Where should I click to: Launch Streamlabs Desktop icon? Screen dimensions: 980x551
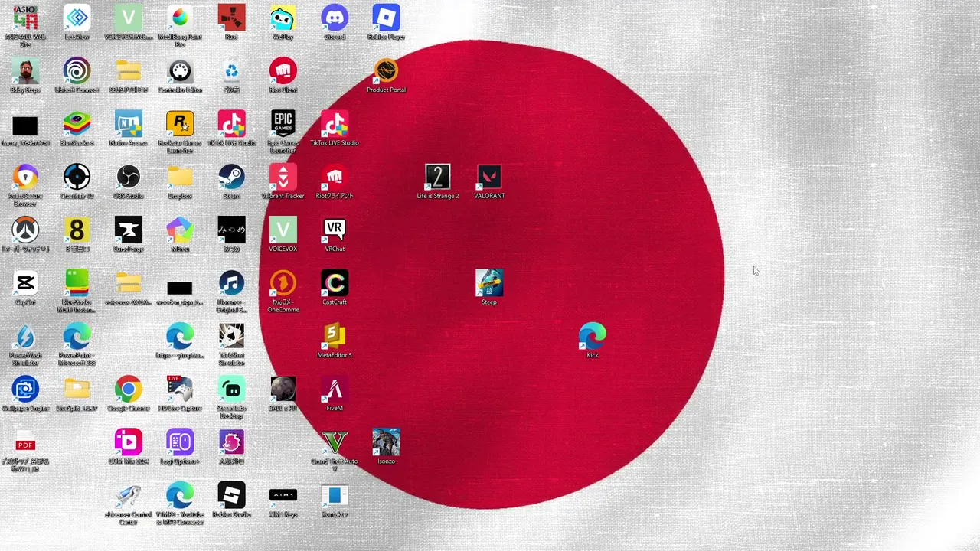pyautogui.click(x=231, y=390)
